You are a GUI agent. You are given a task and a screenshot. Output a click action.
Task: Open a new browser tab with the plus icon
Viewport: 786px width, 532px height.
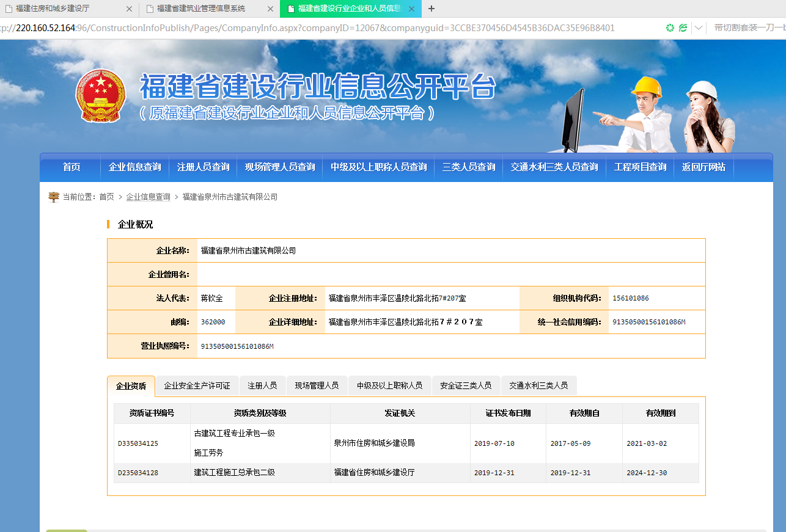[432, 9]
